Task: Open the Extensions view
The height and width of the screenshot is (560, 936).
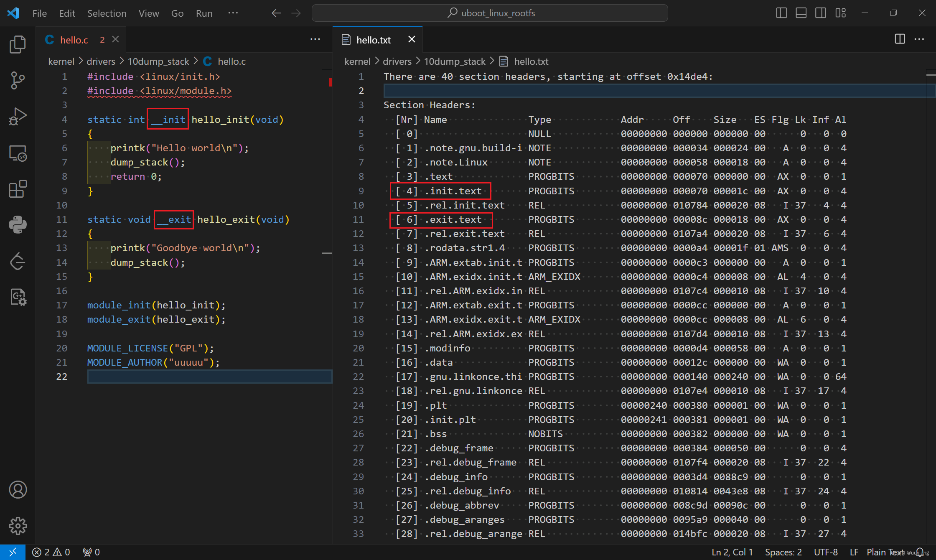Action: pyautogui.click(x=18, y=189)
